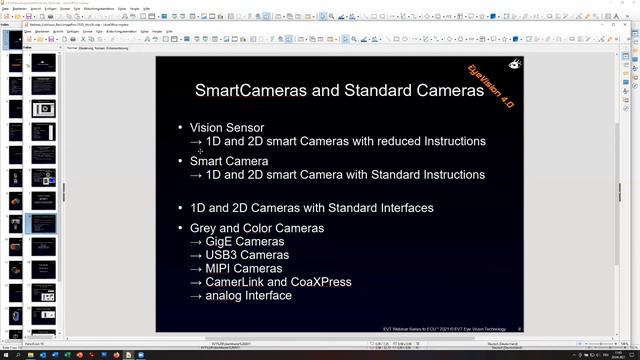Click Open folder icon in front Impress toolbar
640x360 pixels.
tap(40, 39)
